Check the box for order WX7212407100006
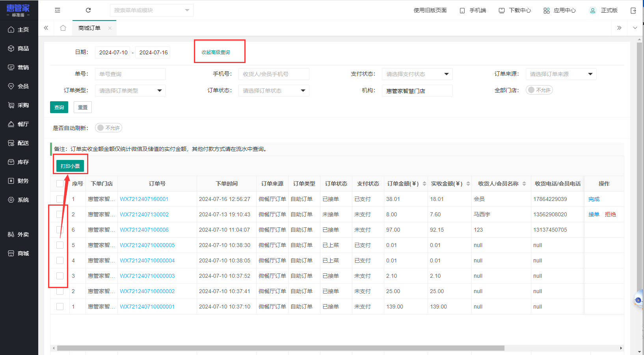644x355 pixels. [60, 230]
